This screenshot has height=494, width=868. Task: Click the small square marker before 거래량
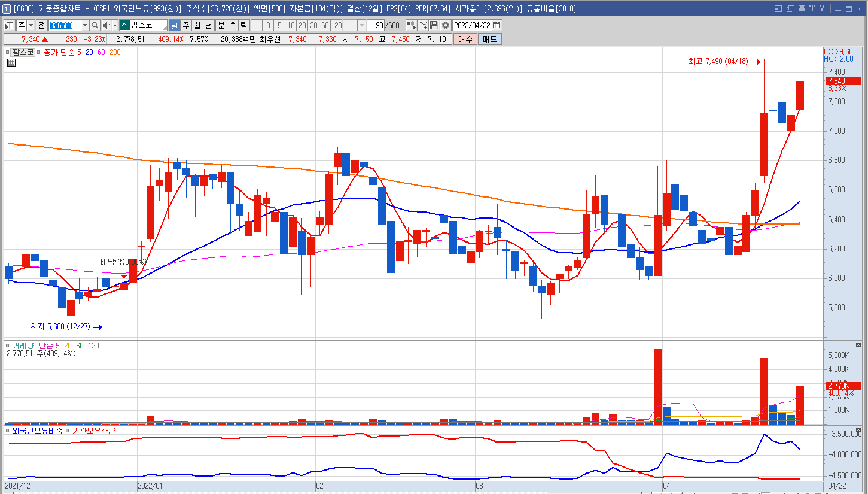coord(8,346)
